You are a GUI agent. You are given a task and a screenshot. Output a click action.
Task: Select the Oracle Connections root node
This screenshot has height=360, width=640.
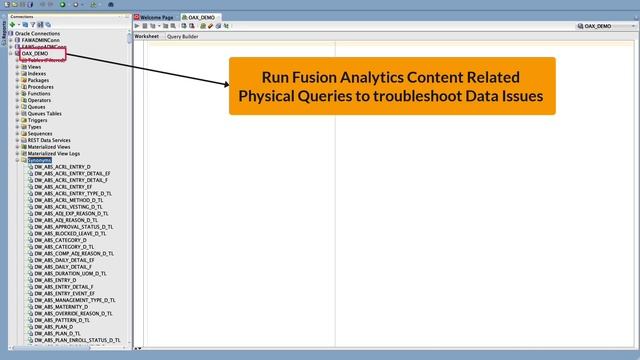(x=37, y=33)
